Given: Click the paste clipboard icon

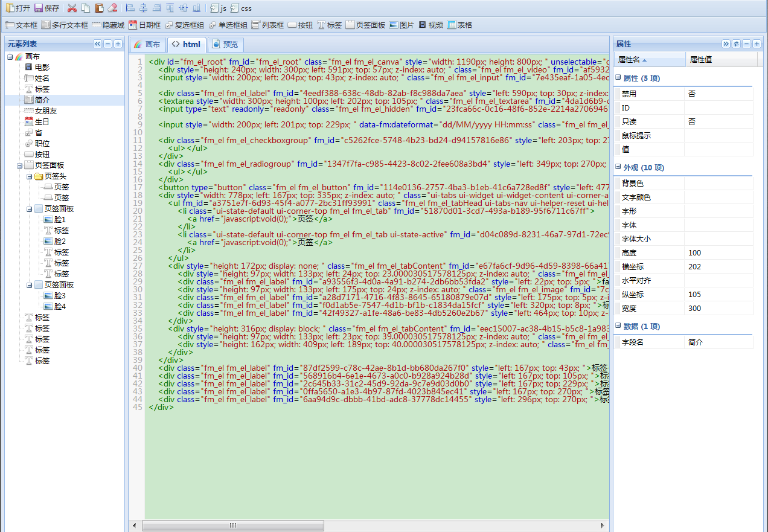Looking at the screenshot, I should (99, 8).
